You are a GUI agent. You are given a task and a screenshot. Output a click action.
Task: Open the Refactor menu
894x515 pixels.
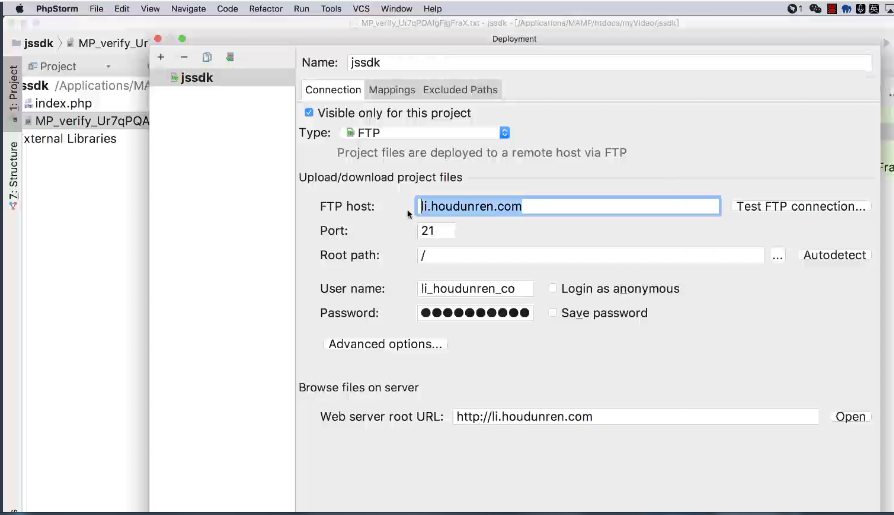[x=266, y=9]
